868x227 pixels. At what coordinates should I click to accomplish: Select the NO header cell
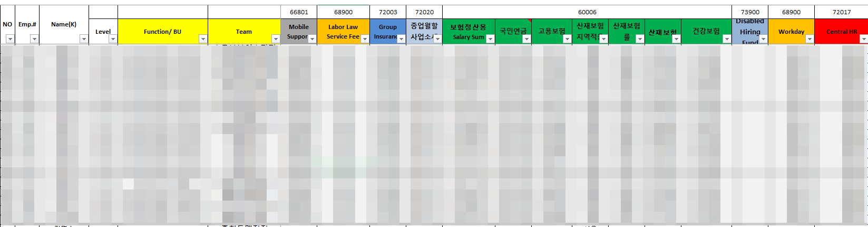(x=7, y=25)
